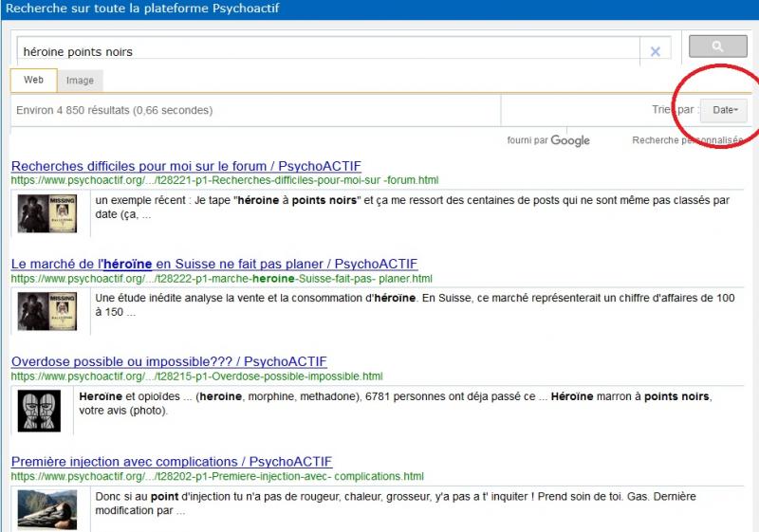This screenshot has width=759, height=532.
Task: Select the Web results tab
Action: 33,80
